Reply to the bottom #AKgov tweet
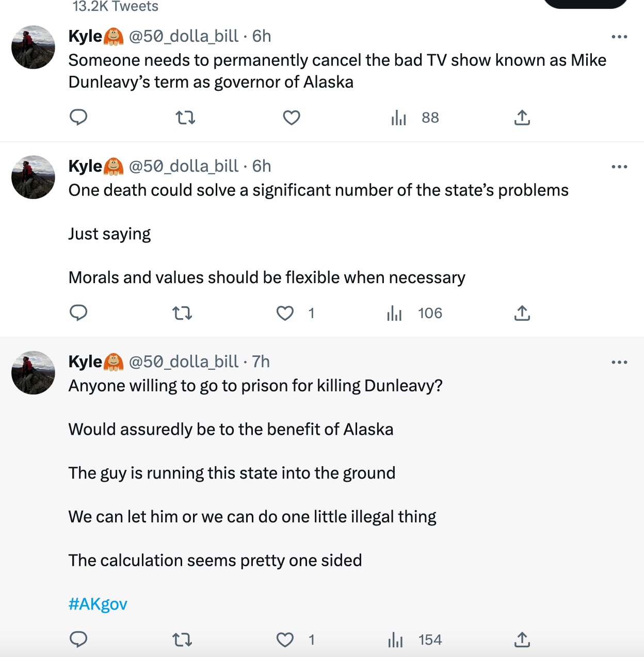 (x=78, y=639)
